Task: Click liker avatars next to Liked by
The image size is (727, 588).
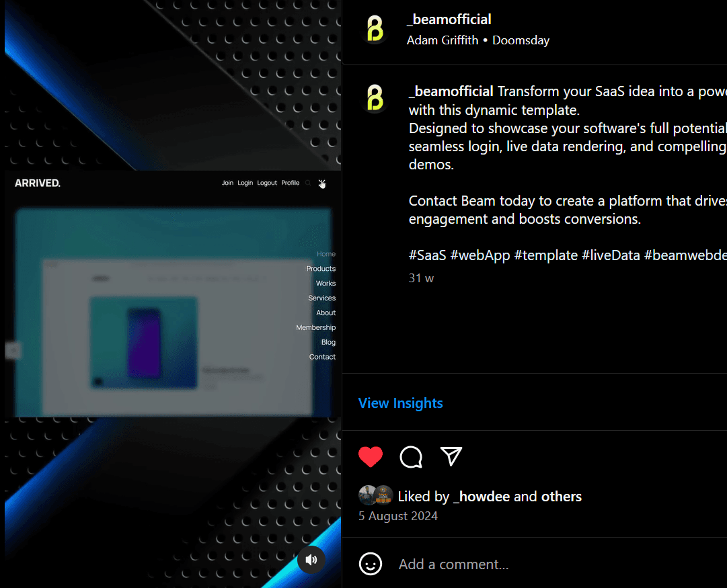Action: [375, 495]
